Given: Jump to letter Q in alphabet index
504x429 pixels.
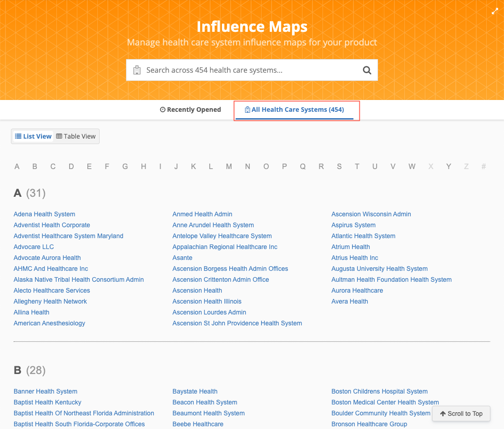Looking at the screenshot, I should [x=303, y=166].
